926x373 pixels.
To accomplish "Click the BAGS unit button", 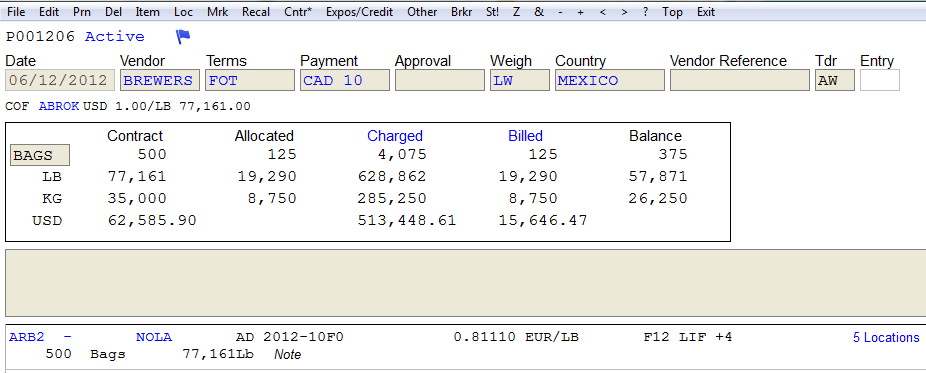I will (40, 156).
